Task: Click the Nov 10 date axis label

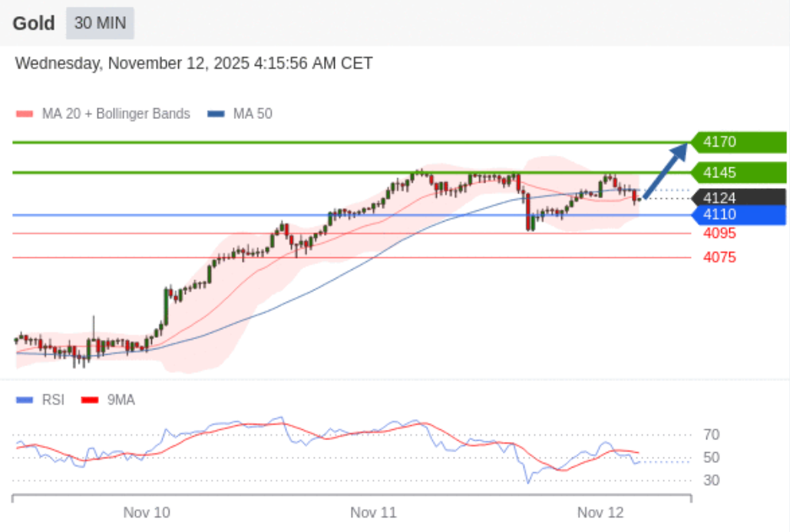Action: pos(147,513)
